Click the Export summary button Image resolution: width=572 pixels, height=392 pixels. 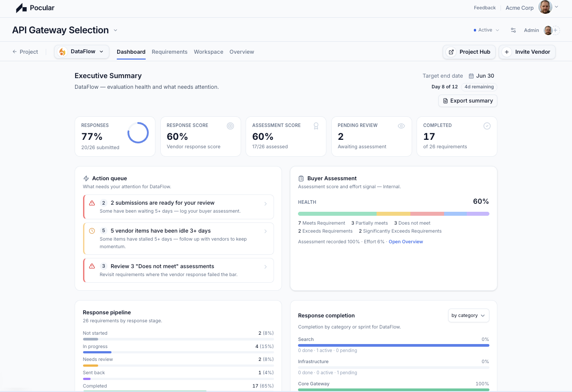[x=468, y=101]
